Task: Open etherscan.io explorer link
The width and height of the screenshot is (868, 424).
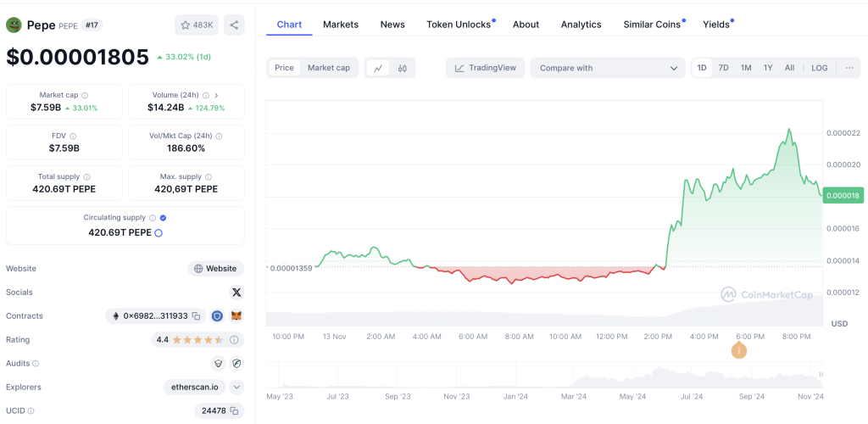Action: 195,387
